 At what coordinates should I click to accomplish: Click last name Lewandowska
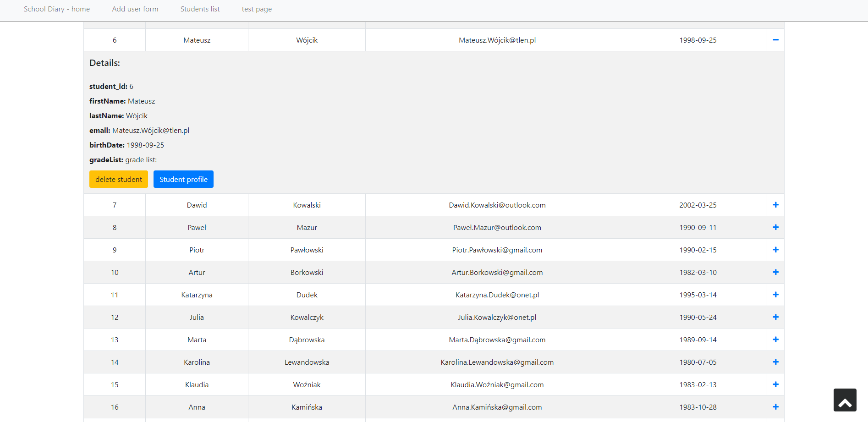(x=307, y=362)
